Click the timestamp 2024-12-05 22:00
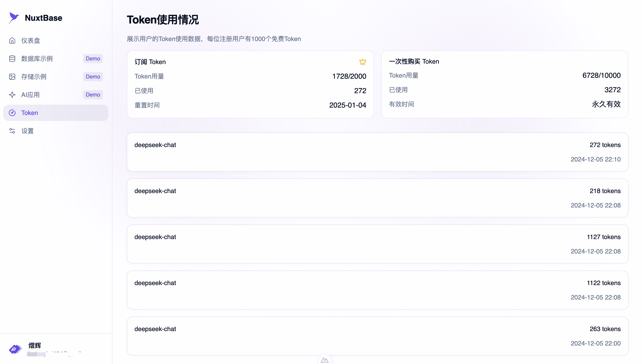The width and height of the screenshot is (642, 364). (596, 343)
